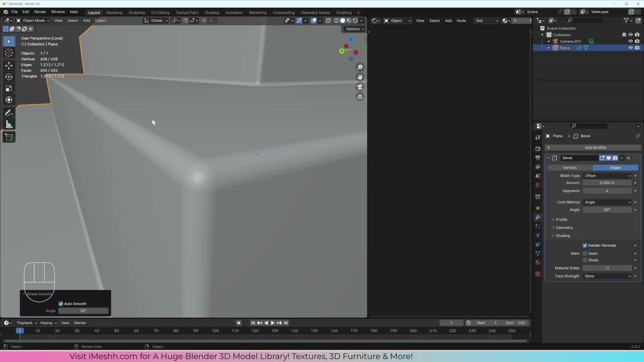Open the Object Data properties tab
The image size is (644, 362).
[x=538, y=253]
